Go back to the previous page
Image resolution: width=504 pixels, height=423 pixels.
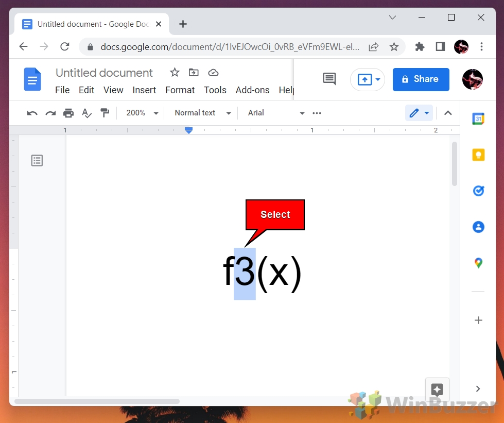tap(24, 47)
